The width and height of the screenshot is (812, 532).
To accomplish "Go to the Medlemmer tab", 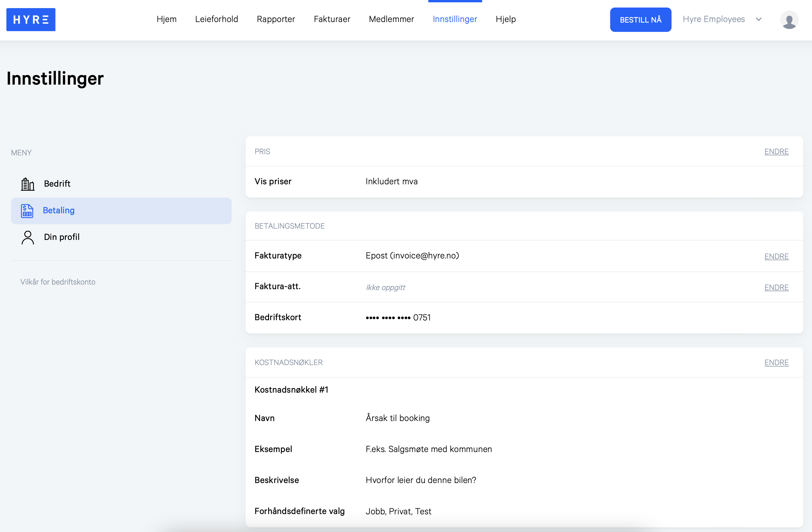I will [391, 19].
